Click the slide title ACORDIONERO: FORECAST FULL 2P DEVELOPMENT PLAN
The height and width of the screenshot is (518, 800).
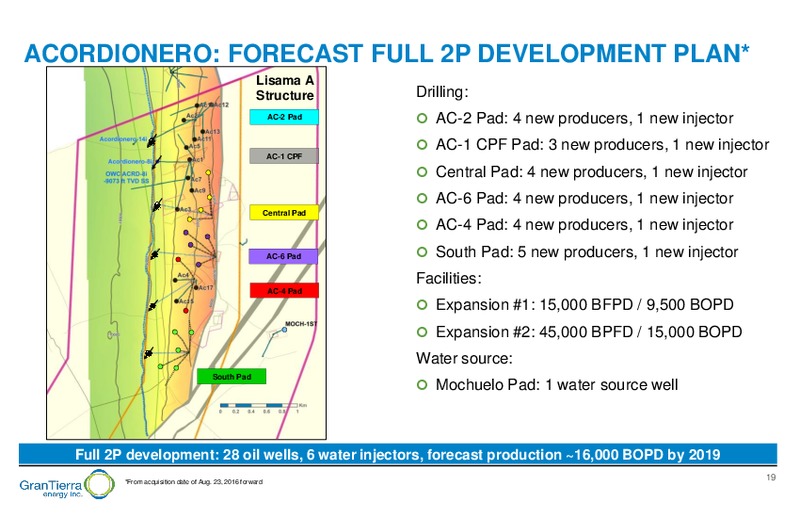[x=387, y=54]
